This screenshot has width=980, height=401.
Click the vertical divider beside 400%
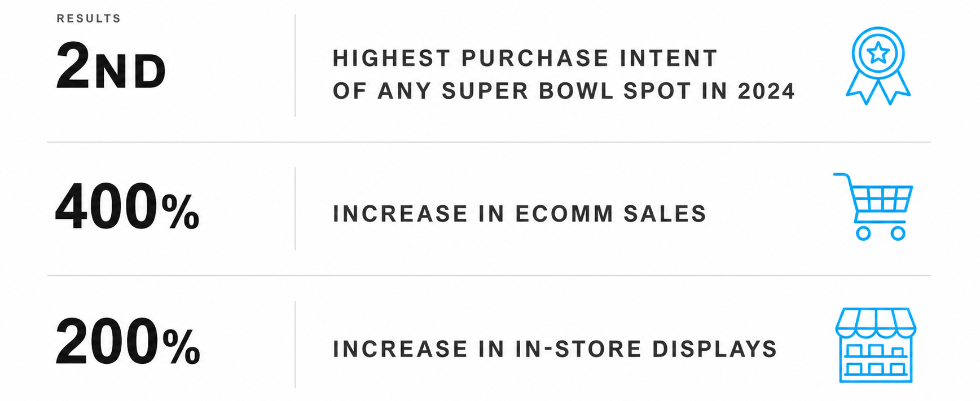click(295, 209)
